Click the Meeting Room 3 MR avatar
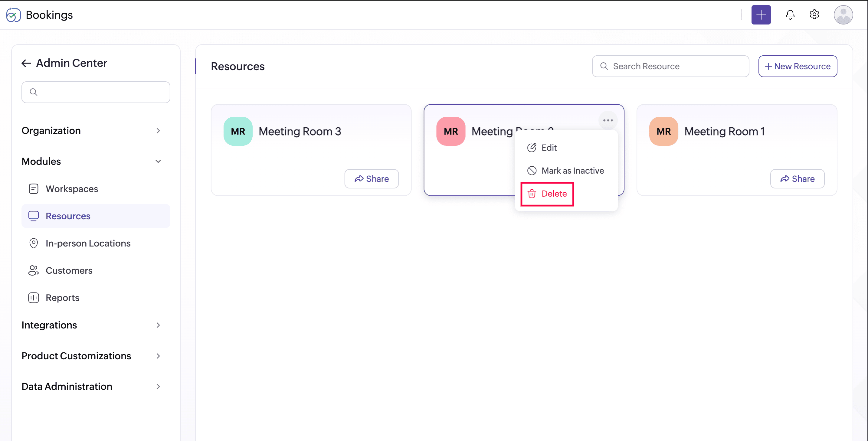868x441 pixels. pos(238,131)
